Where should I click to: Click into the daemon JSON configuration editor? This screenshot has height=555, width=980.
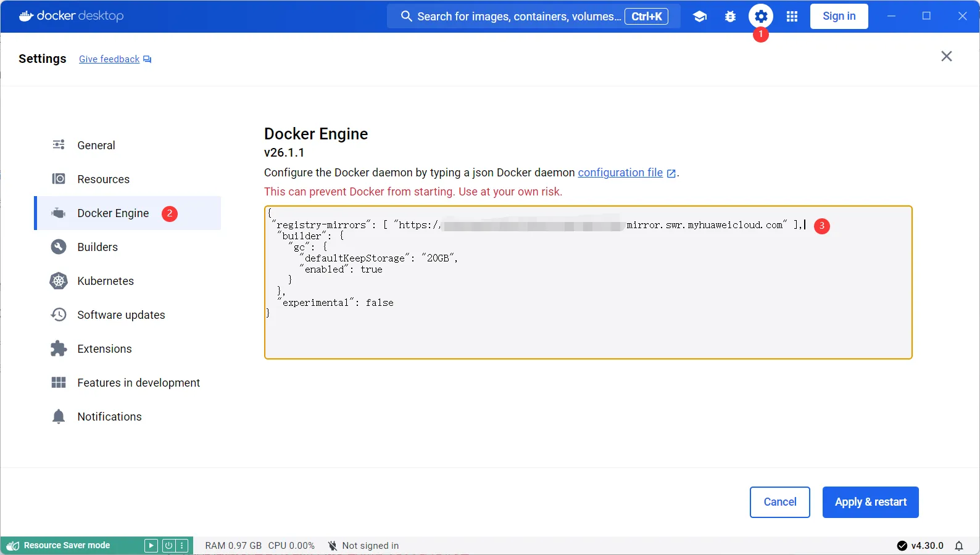tap(588, 282)
